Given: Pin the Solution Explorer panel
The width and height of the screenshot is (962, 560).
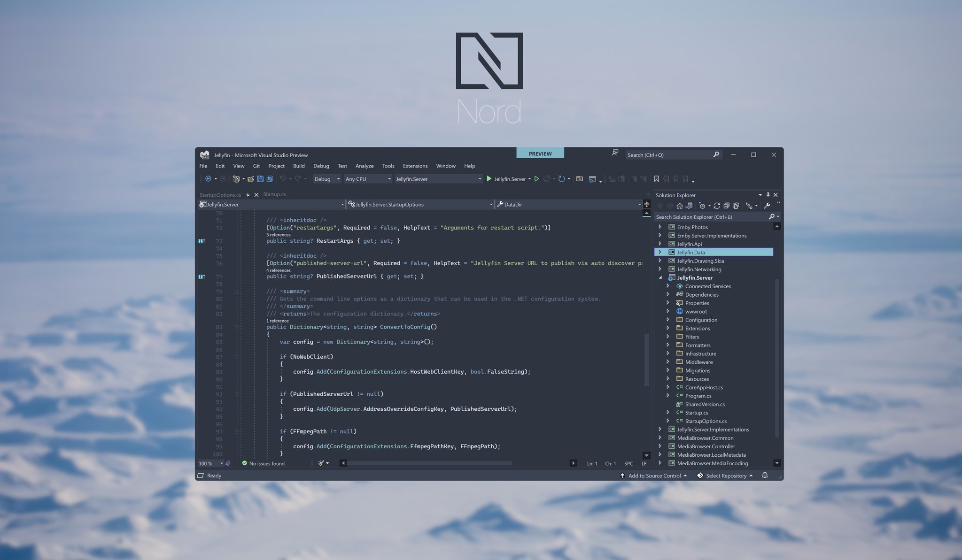Looking at the screenshot, I should 768,195.
